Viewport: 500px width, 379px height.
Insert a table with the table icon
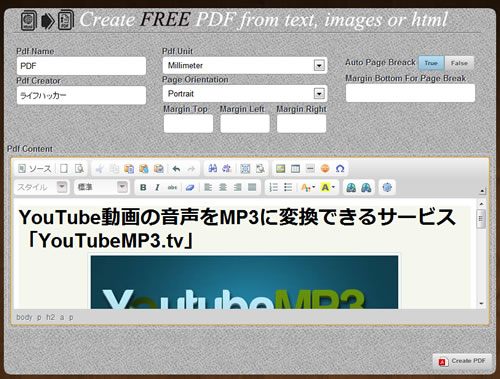pos(295,169)
